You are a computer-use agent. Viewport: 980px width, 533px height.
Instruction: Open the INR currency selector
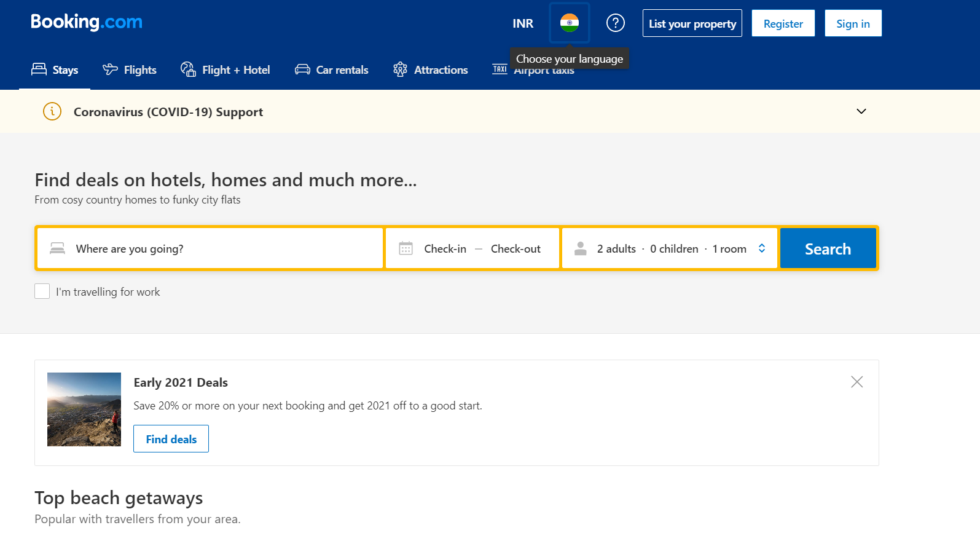(523, 23)
